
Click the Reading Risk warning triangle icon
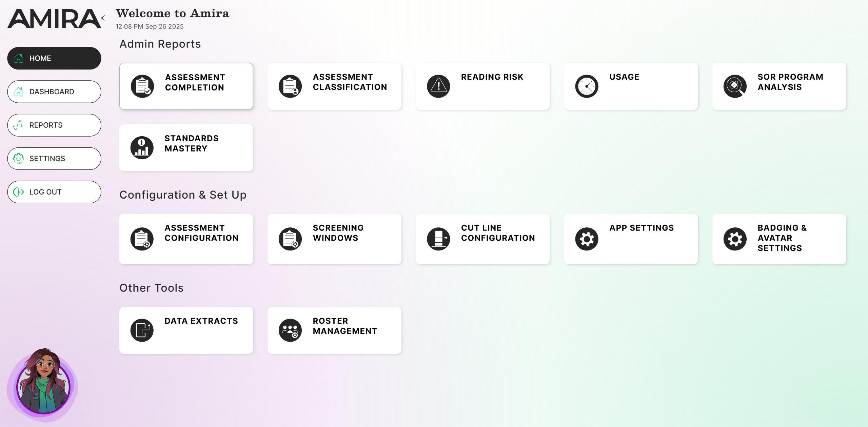tap(438, 86)
